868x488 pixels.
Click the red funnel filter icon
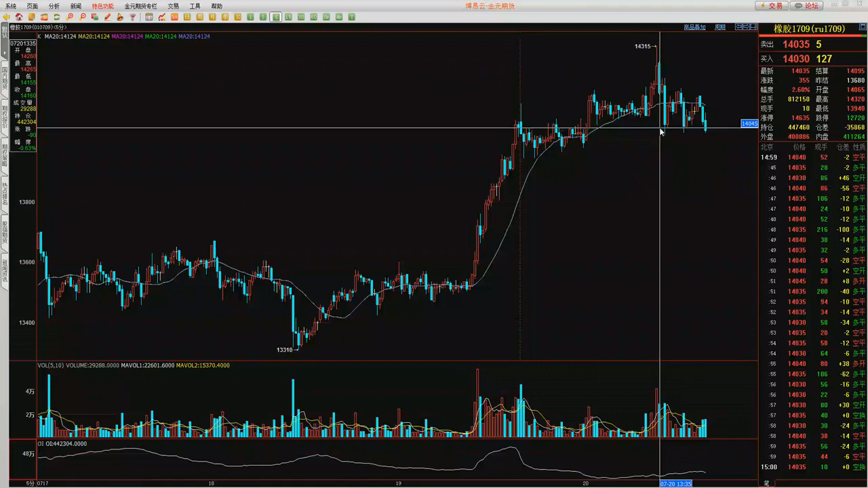pos(132,17)
